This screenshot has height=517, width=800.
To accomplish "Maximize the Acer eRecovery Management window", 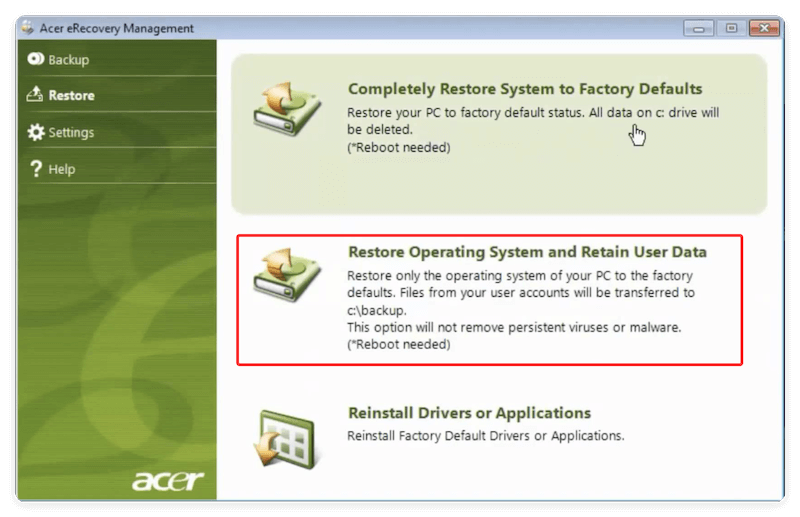I will coord(731,28).
